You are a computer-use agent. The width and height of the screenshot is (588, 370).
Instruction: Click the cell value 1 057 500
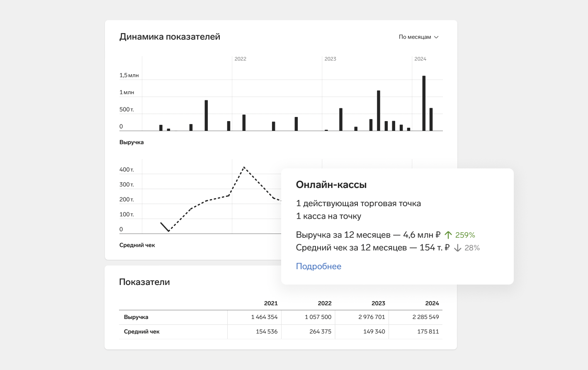tap(318, 317)
